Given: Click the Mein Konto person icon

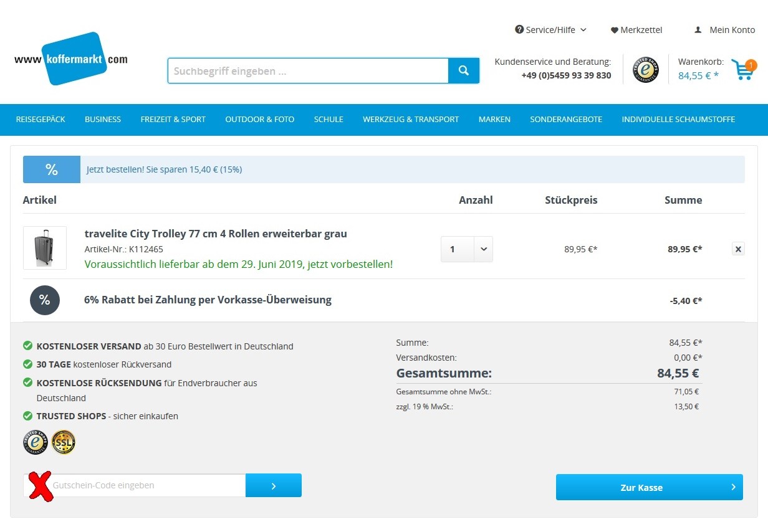Looking at the screenshot, I should 698,30.
